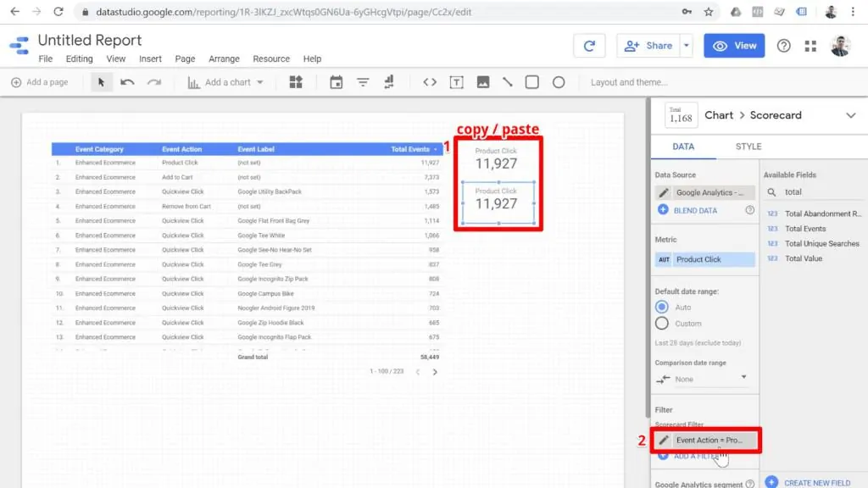Switch to the STYLE tab
The width and height of the screenshot is (868, 488).
749,146
